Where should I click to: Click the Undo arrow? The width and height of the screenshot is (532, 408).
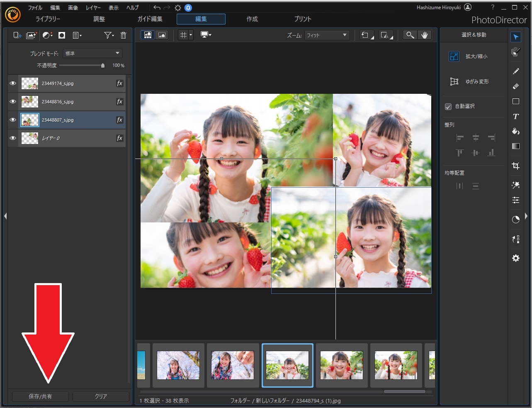tap(157, 8)
